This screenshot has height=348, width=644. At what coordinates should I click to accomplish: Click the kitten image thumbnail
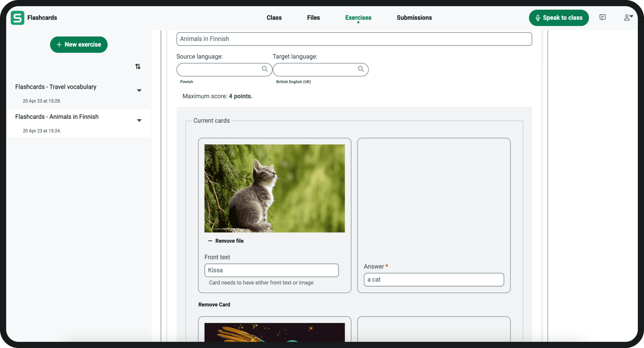(x=274, y=188)
